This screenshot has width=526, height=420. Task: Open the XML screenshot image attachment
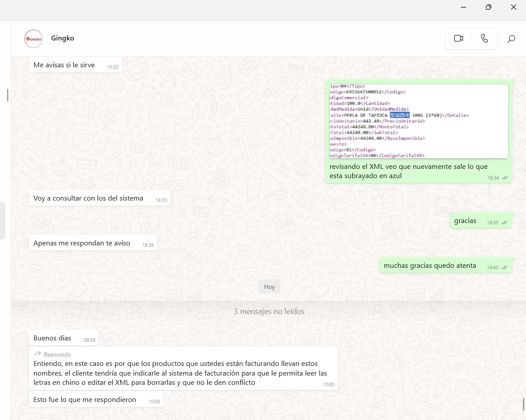click(x=419, y=121)
